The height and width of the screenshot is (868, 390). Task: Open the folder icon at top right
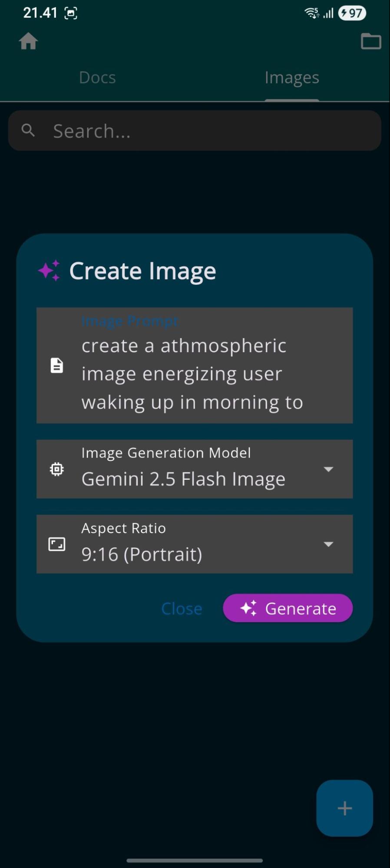click(x=371, y=42)
